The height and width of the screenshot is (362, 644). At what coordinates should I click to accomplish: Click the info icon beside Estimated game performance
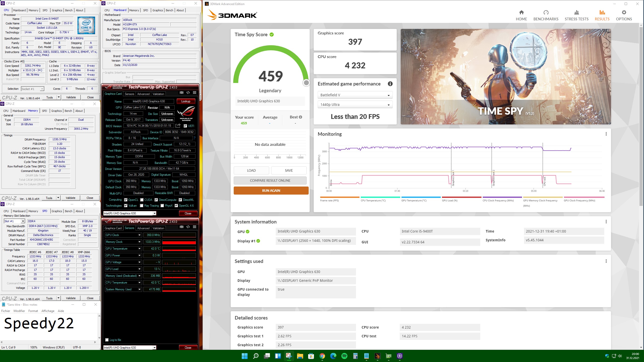tap(390, 84)
